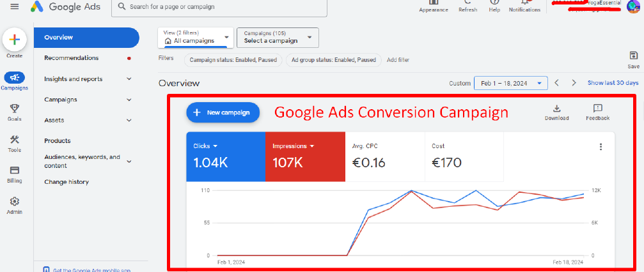This screenshot has width=644, height=272.
Task: Open Notifications panel
Action: point(524,6)
